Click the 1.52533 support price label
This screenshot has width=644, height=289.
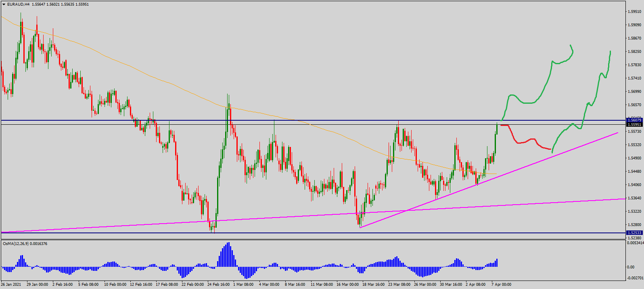click(x=634, y=233)
